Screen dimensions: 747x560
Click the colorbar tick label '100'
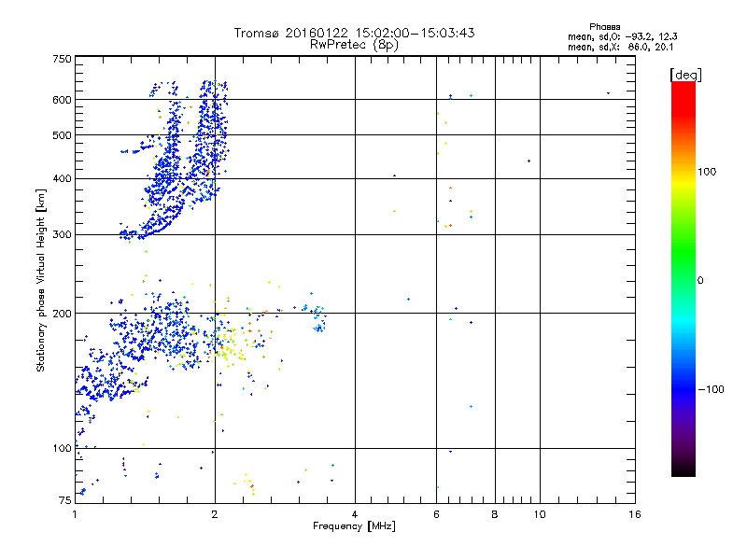point(707,172)
